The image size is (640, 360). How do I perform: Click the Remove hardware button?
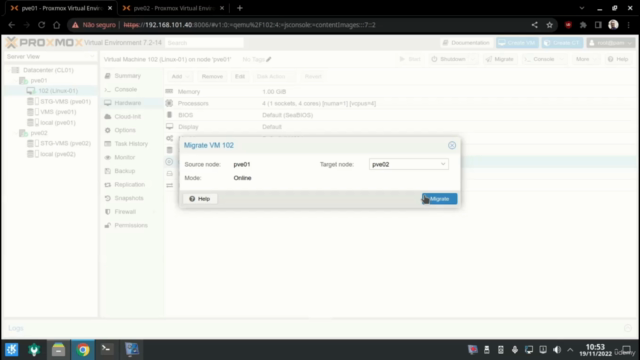(212, 76)
